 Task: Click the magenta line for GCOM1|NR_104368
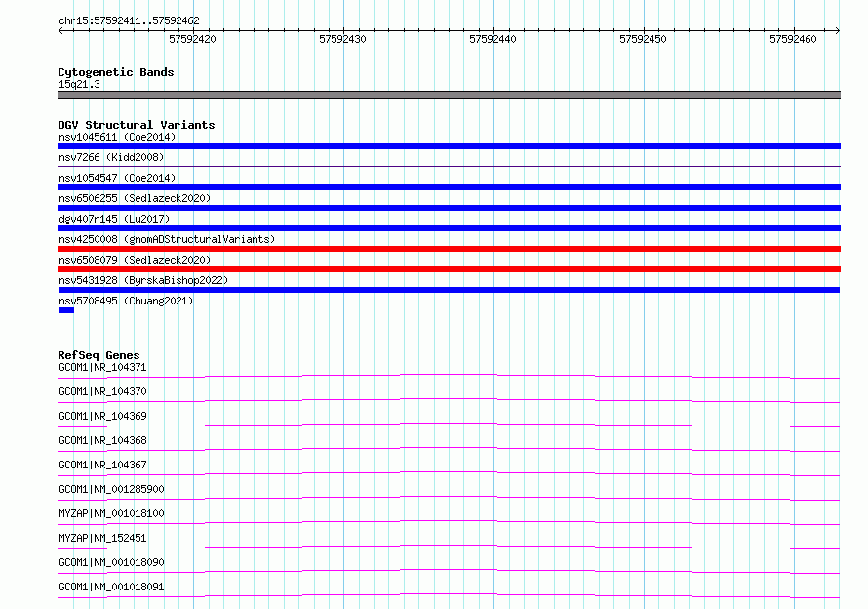[x=449, y=449]
